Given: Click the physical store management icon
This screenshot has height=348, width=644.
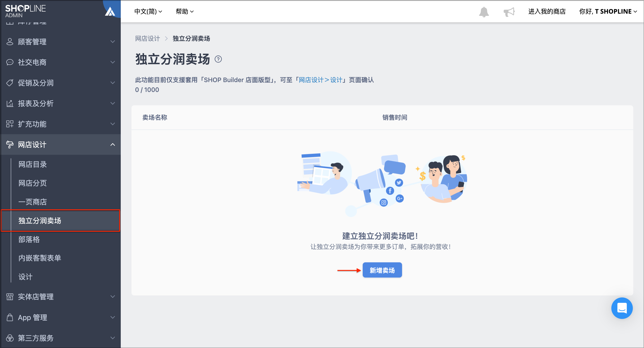Looking at the screenshot, I should click(x=10, y=297).
